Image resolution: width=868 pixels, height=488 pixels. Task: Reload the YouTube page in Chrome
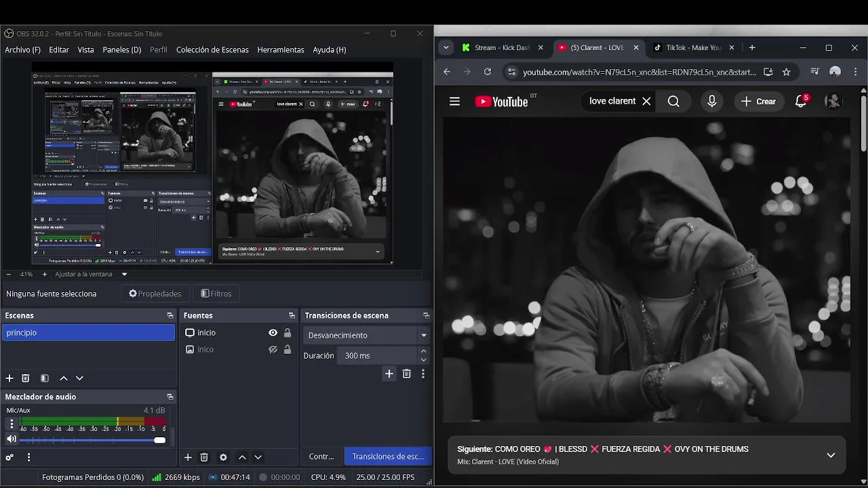[488, 72]
